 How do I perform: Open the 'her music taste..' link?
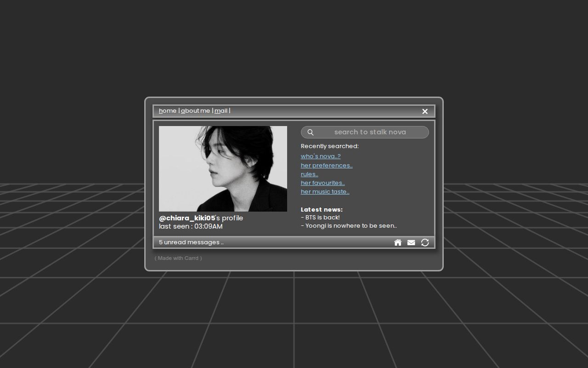click(325, 192)
